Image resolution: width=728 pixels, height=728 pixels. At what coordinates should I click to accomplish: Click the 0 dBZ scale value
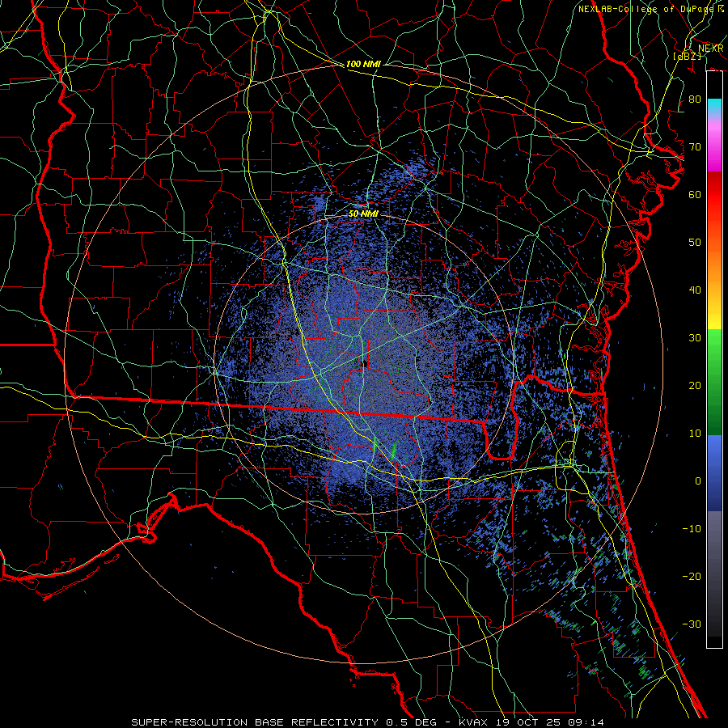tap(698, 481)
